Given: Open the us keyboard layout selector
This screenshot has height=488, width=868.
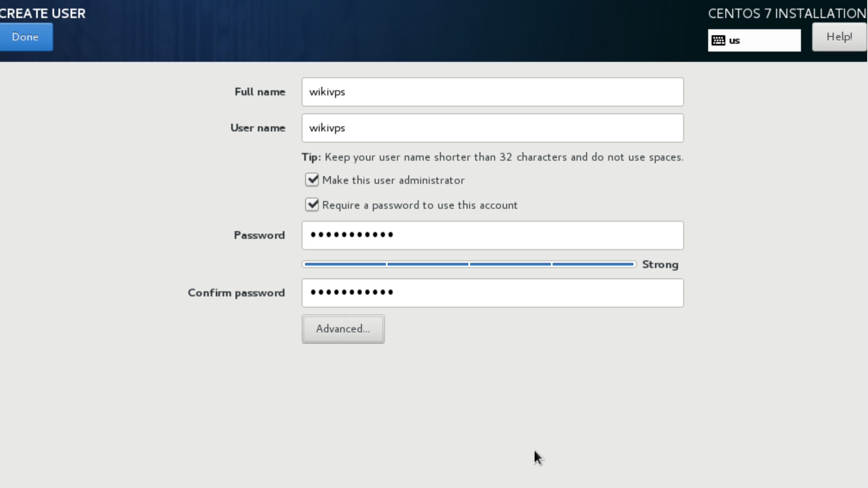Looking at the screenshot, I should point(754,40).
